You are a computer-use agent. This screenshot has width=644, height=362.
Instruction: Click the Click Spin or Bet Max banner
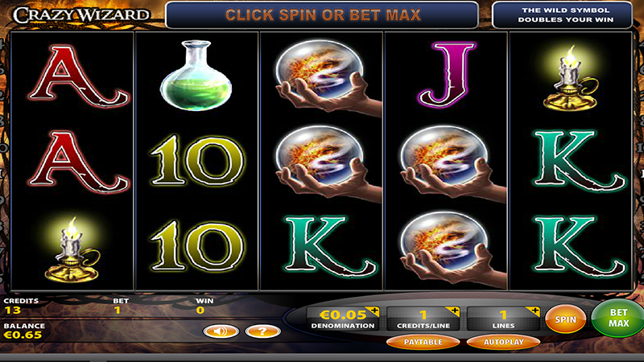(323, 15)
